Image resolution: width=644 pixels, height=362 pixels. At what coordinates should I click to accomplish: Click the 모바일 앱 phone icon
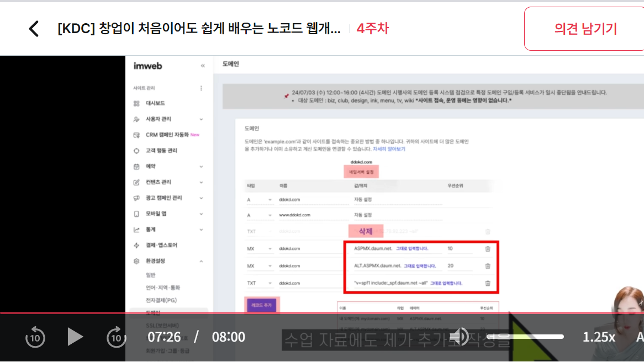click(x=136, y=214)
